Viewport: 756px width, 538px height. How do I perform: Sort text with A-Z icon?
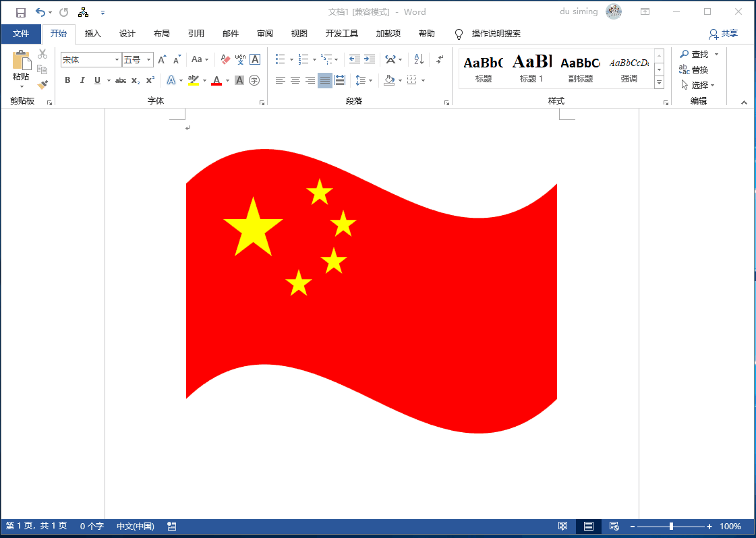(419, 59)
